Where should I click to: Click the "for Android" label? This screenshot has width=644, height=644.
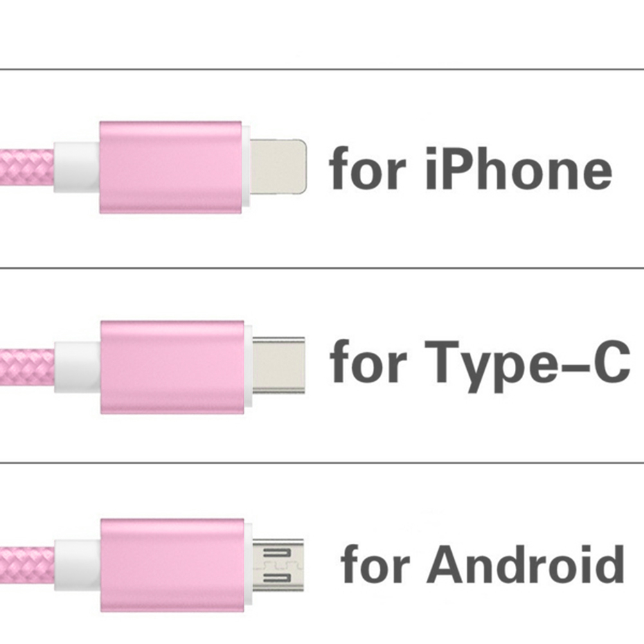click(482, 564)
